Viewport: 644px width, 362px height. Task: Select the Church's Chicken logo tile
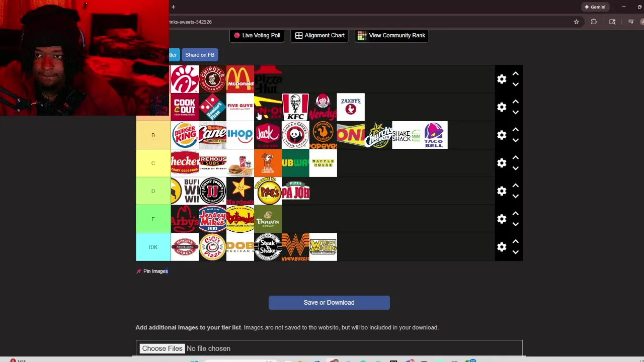click(x=378, y=135)
